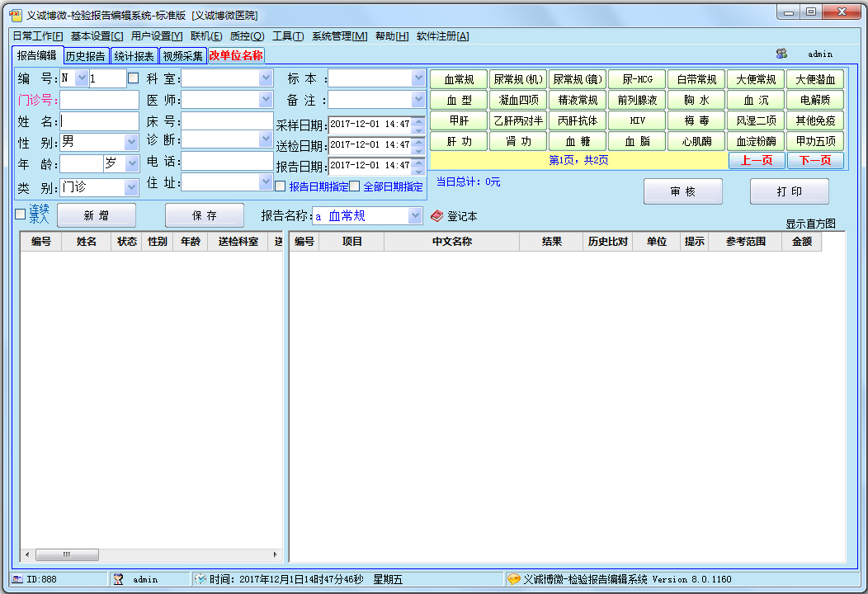Go to 下一页 of test buttons
Screen dimensions: 868x594
(815, 160)
